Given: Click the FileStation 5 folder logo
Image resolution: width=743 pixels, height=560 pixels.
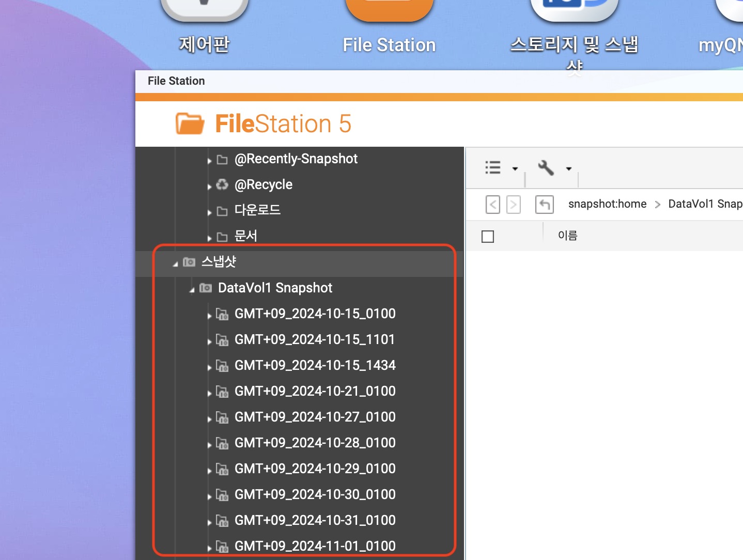Looking at the screenshot, I should (190, 124).
